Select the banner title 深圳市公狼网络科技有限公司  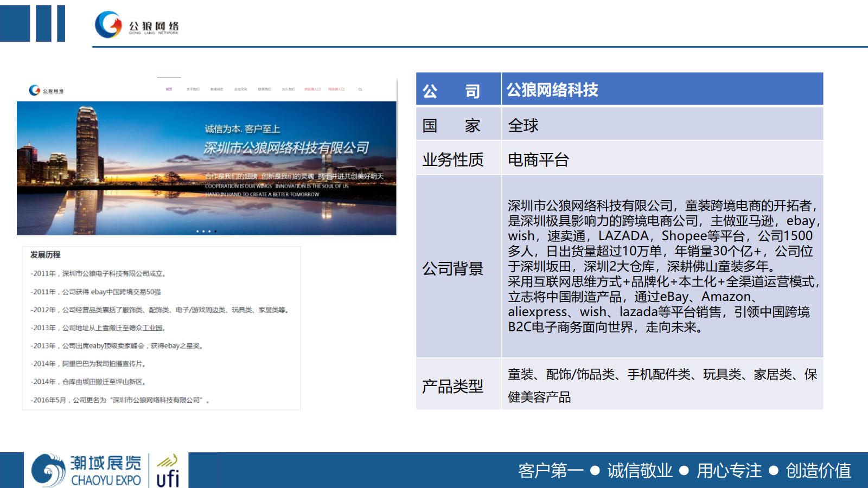point(286,147)
